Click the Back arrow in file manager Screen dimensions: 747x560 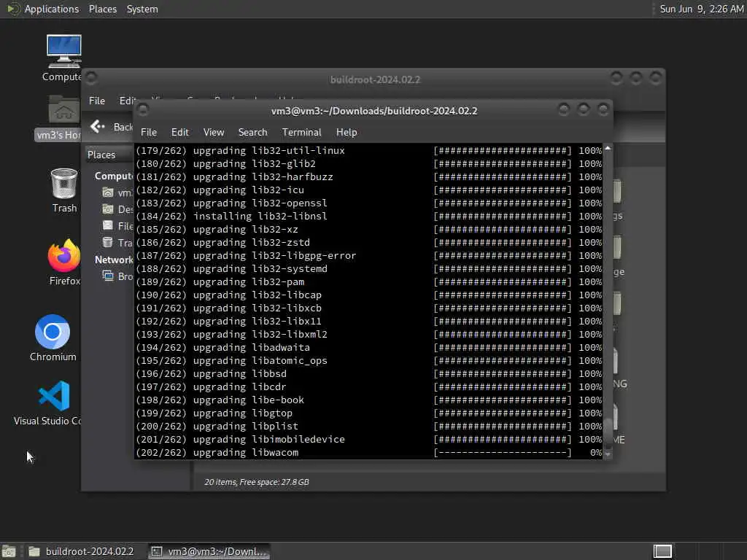[98, 126]
